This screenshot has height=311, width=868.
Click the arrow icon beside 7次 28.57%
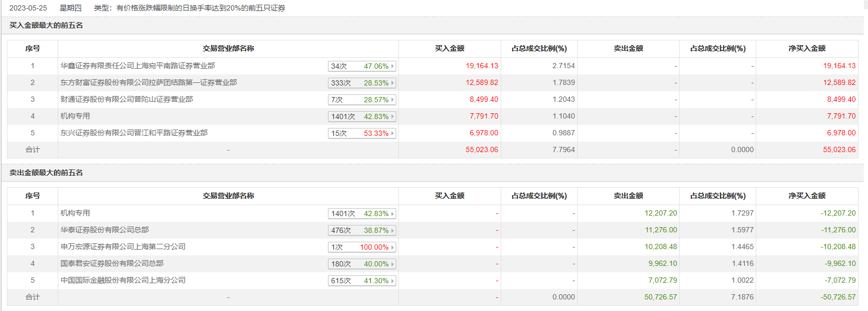392,100
